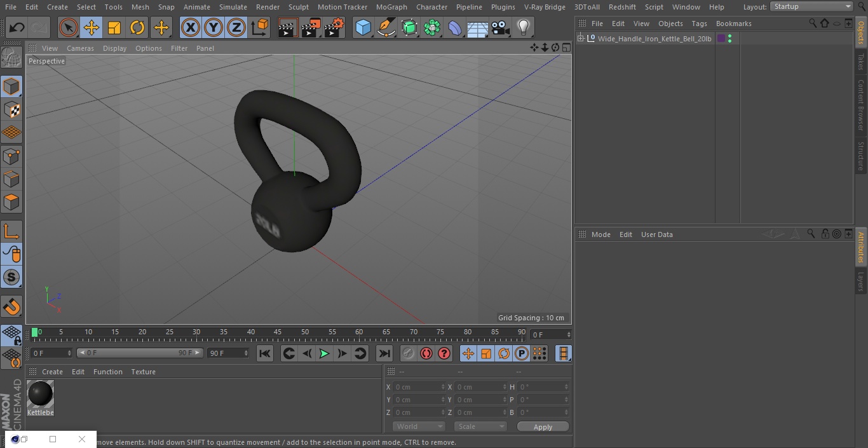Open the Objects manager Tags menu
This screenshot has width=868, height=448.
699,24
